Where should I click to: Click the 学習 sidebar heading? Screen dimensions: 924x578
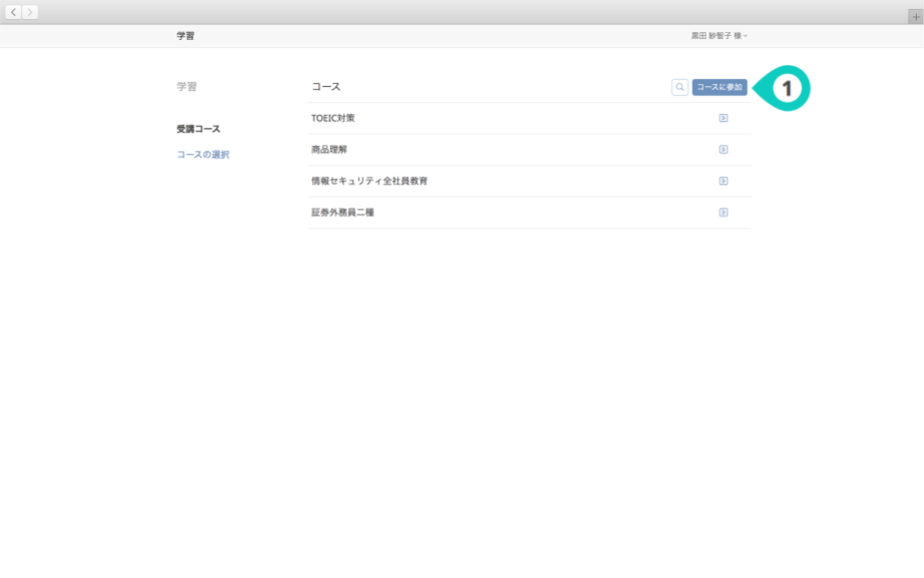187,87
